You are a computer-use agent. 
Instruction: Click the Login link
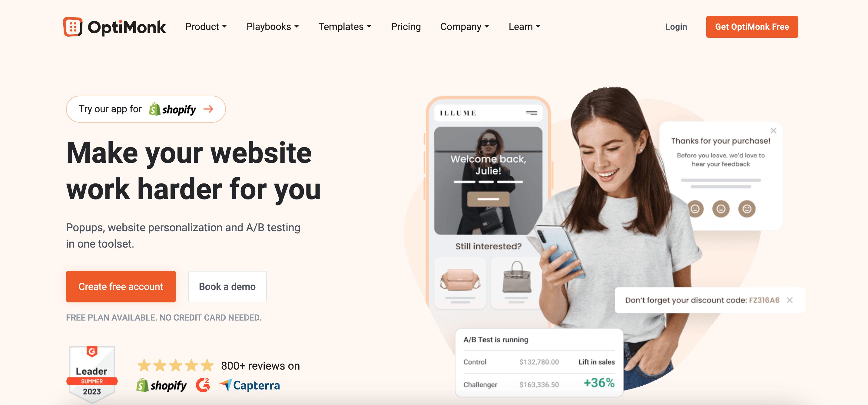coord(676,27)
